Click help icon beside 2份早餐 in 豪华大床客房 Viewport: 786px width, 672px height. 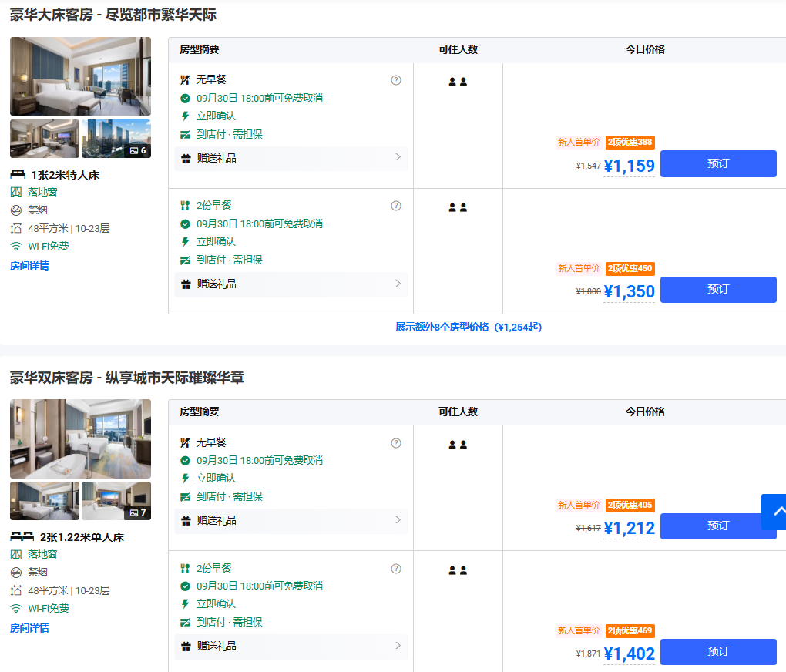(x=396, y=206)
